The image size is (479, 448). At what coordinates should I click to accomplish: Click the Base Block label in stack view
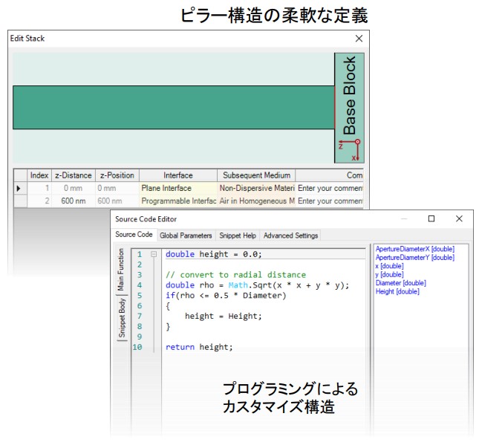pos(349,94)
